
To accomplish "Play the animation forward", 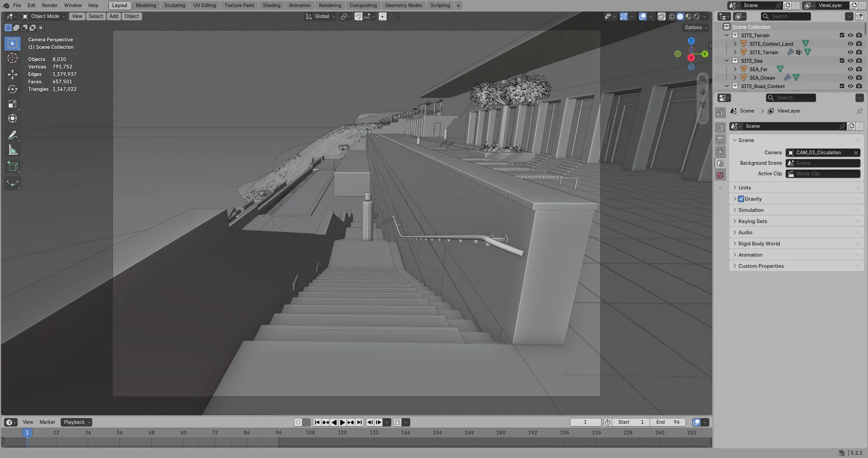I will [x=342, y=422].
